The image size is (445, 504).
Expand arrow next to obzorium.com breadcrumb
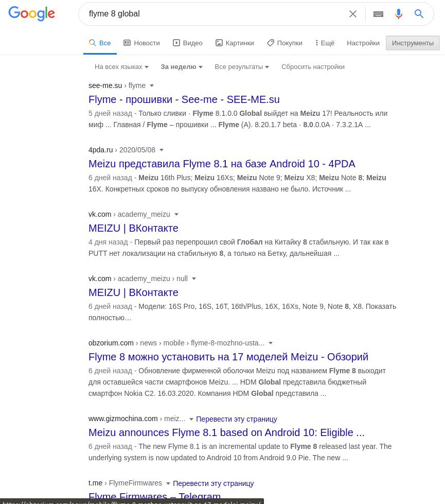pos(271,343)
